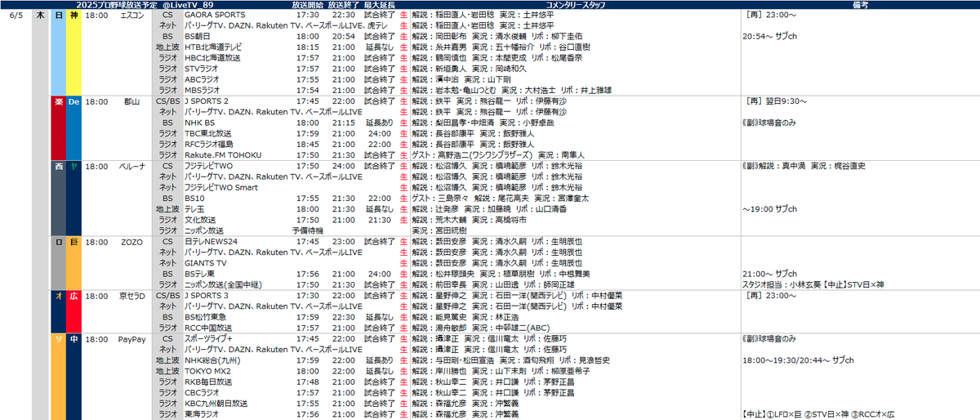Select the 'Rakute.FM TOHOKU' channel cell
980x420 pixels.
(x=222, y=154)
